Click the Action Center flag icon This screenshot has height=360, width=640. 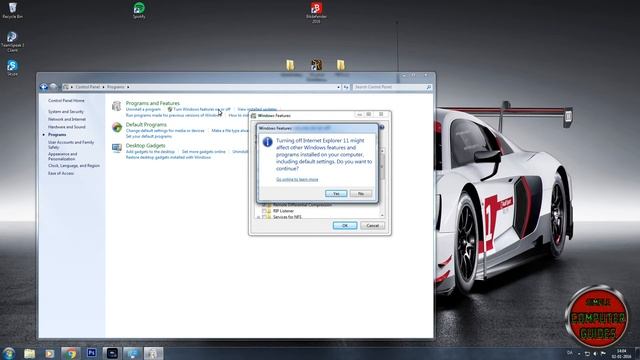[603, 353]
